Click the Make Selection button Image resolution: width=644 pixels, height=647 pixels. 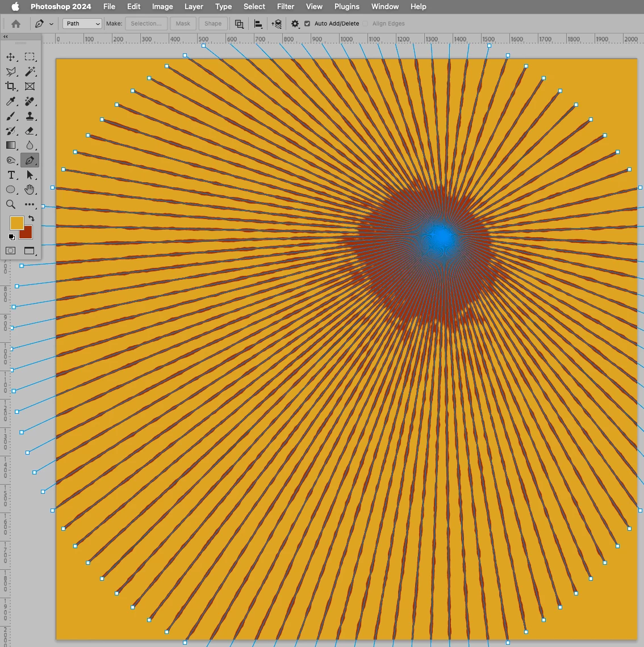point(146,23)
